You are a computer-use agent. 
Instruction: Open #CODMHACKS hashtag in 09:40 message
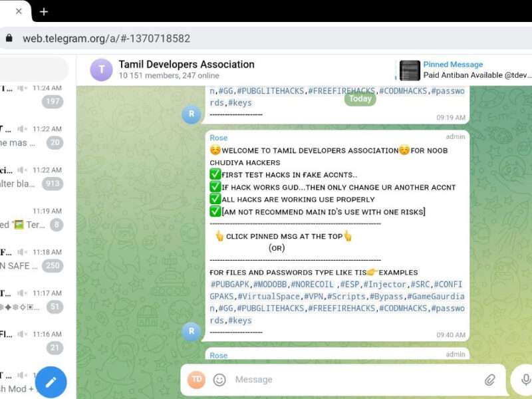(403, 309)
